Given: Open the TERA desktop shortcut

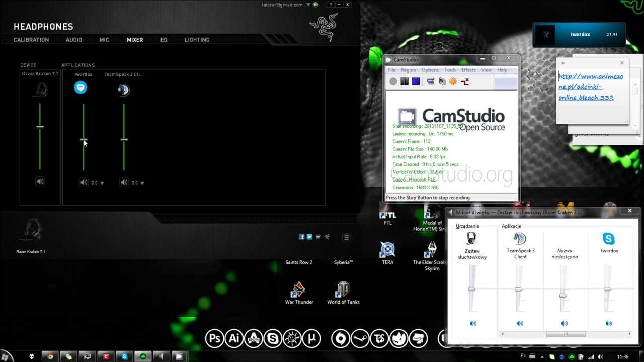Looking at the screenshot, I should [x=387, y=253].
